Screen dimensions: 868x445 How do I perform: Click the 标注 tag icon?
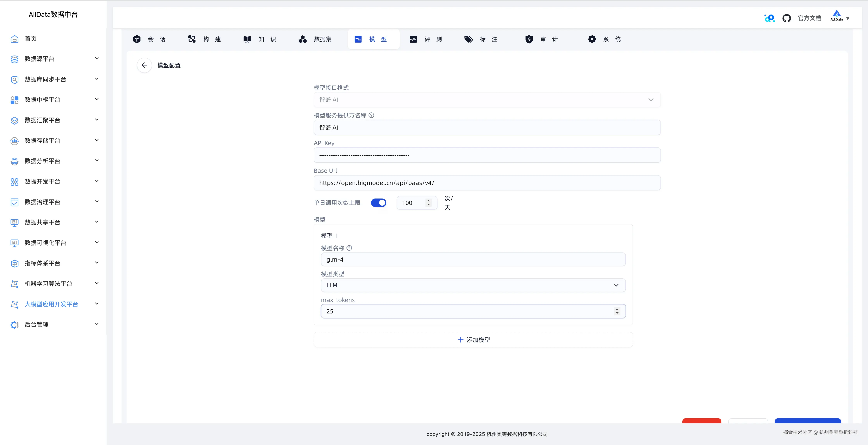click(x=468, y=39)
